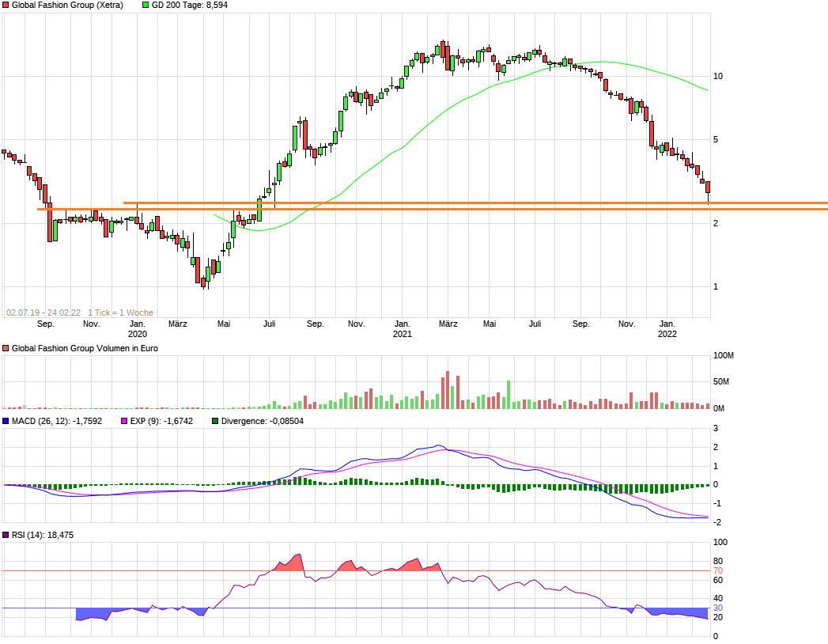The image size is (828, 644).
Task: Click the RSI axis label '100'
Action: [x=720, y=542]
